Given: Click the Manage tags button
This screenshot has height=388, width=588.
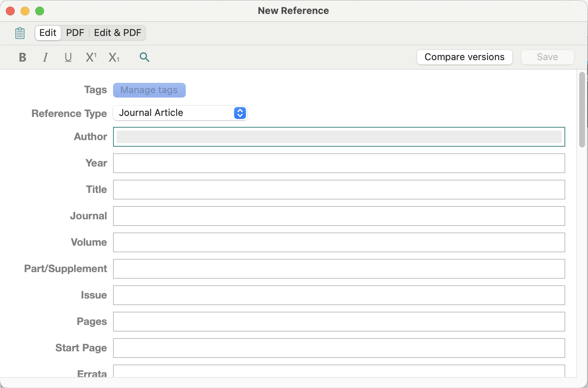Looking at the screenshot, I should (x=149, y=90).
